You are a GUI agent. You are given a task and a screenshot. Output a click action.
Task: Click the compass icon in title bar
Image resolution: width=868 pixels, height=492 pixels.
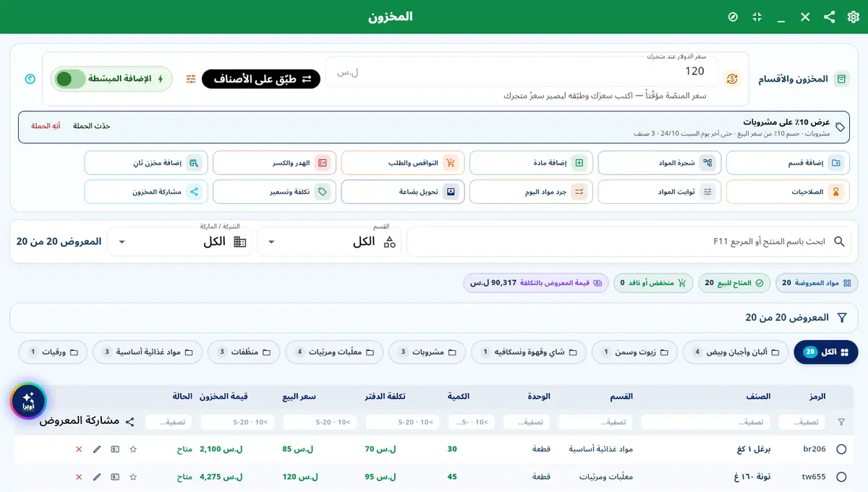[x=733, y=17]
